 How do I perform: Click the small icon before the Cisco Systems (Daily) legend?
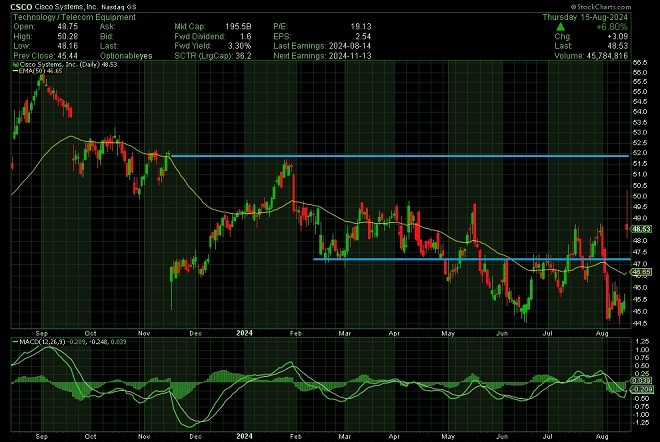[15, 65]
